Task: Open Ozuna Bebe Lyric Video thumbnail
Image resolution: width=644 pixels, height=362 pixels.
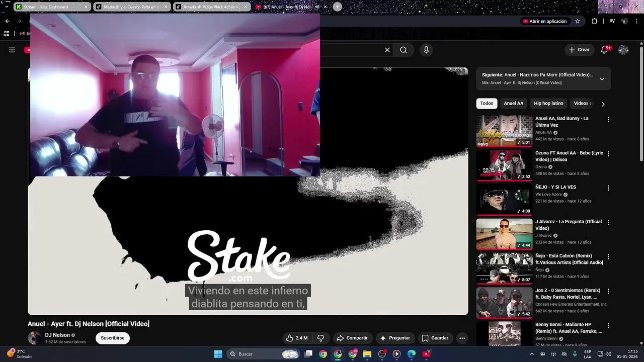Action: click(504, 165)
